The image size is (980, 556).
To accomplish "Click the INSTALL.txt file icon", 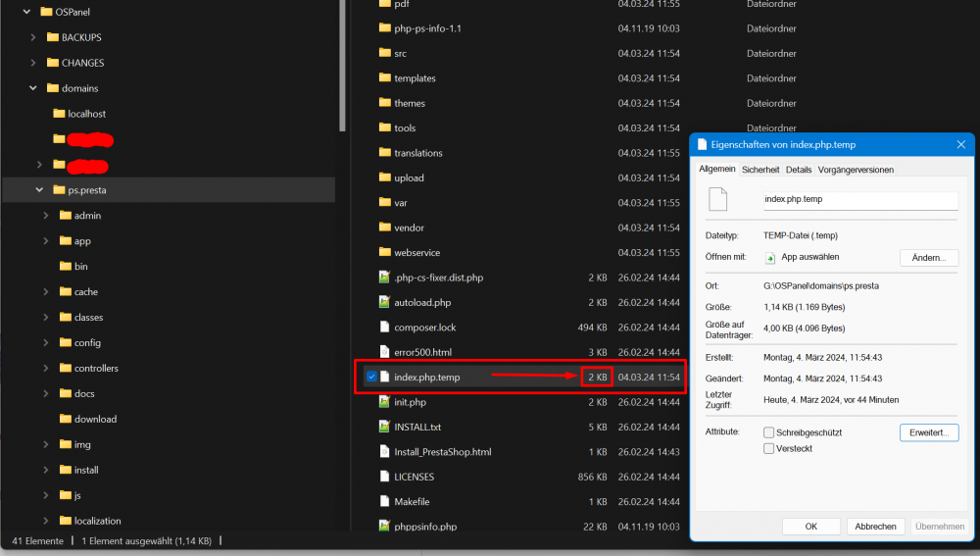I will click(x=384, y=427).
